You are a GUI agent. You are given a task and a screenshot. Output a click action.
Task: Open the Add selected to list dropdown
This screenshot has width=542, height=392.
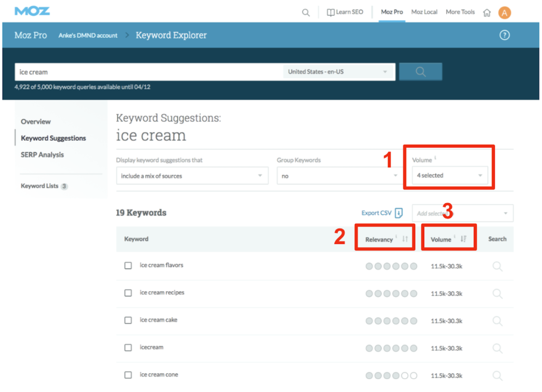(x=462, y=213)
